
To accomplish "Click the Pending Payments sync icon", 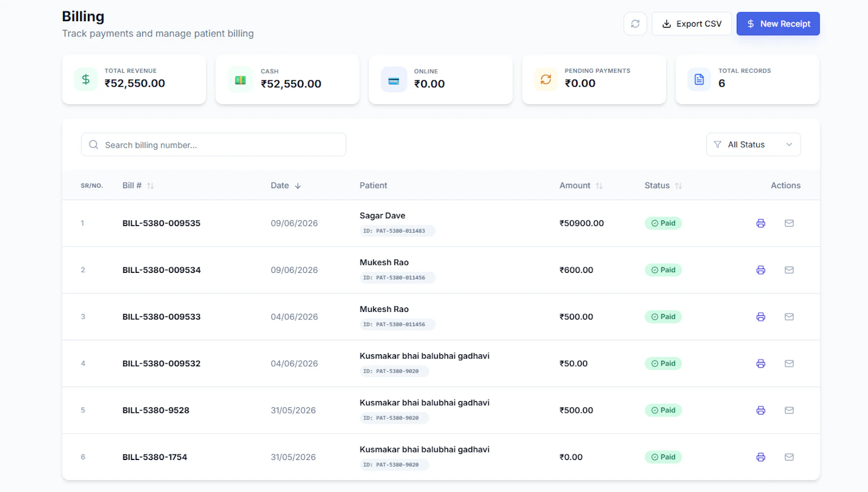I will point(546,80).
